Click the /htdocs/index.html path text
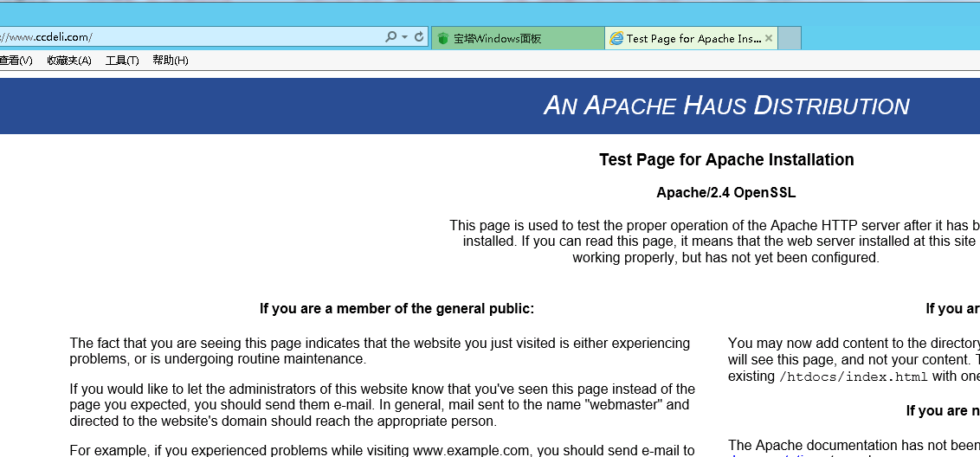This screenshot has height=457, width=980. point(853,377)
